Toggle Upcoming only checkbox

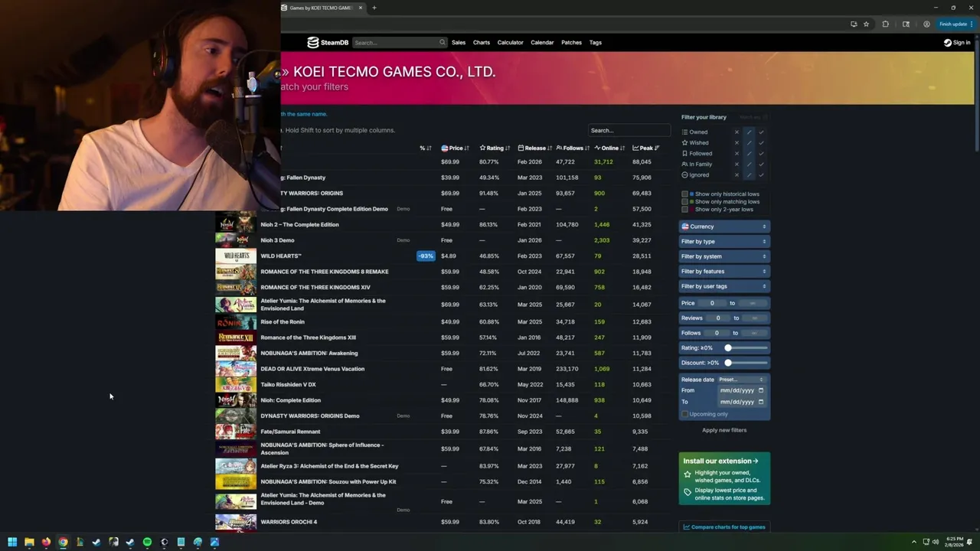[684, 414]
